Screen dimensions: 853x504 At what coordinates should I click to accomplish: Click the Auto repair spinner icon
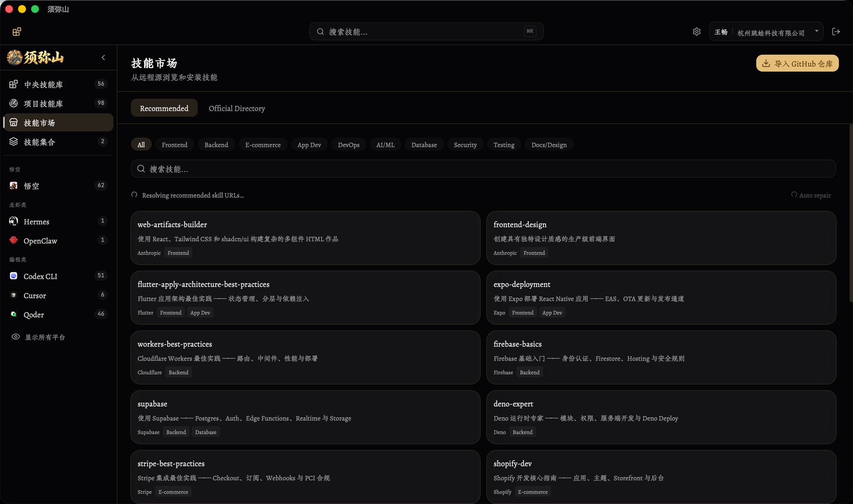pos(794,194)
